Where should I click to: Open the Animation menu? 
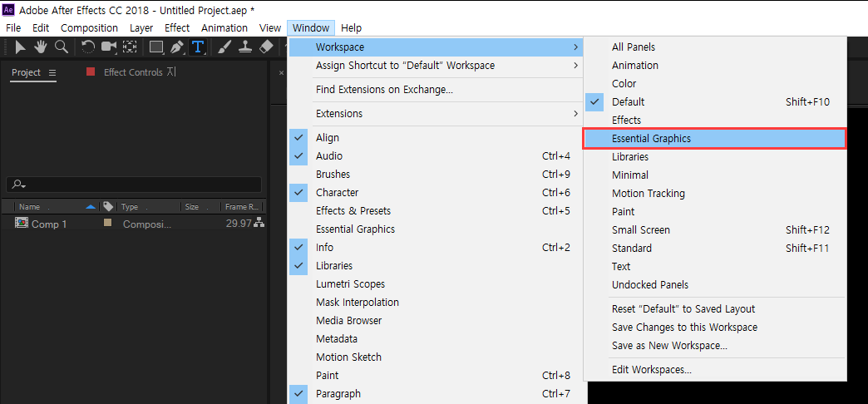click(x=224, y=27)
